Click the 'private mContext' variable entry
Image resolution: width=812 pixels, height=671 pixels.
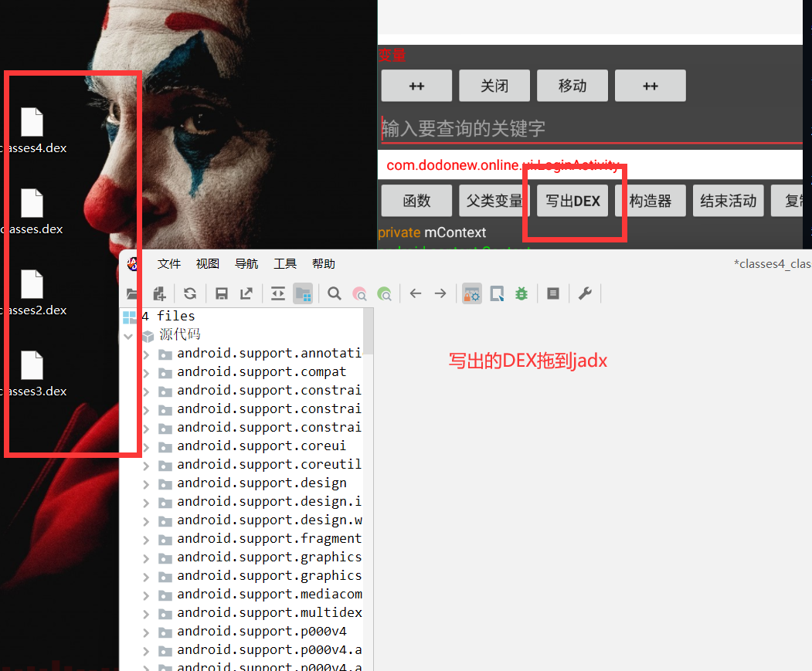[x=432, y=232]
